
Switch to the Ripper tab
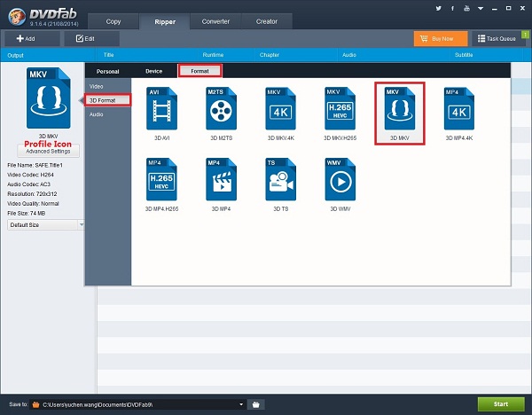pos(165,21)
